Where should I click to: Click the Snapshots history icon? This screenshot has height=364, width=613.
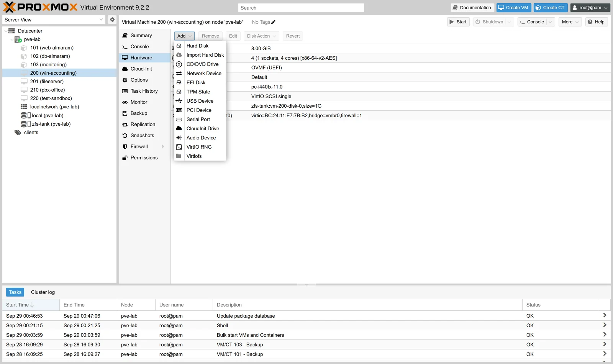pyautogui.click(x=125, y=136)
